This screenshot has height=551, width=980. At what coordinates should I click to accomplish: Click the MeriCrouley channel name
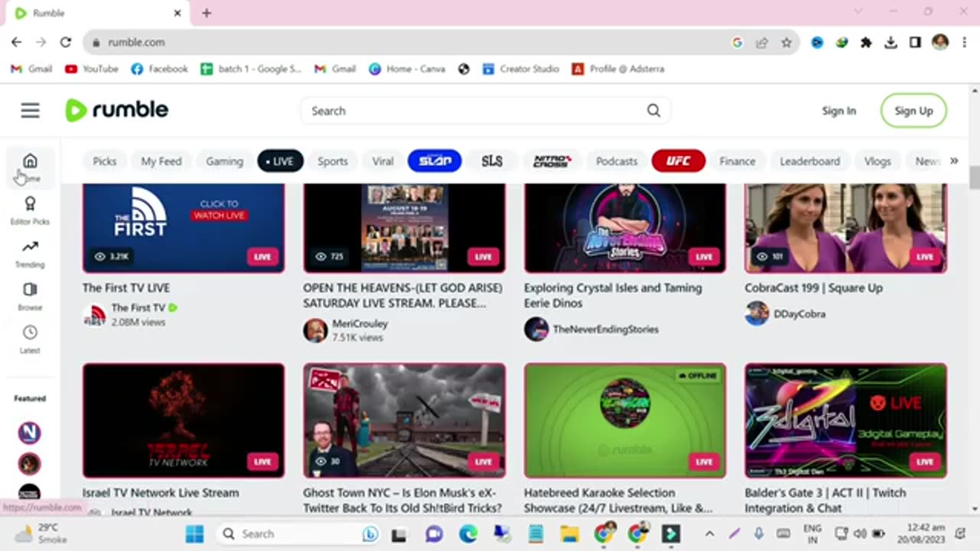click(x=360, y=324)
